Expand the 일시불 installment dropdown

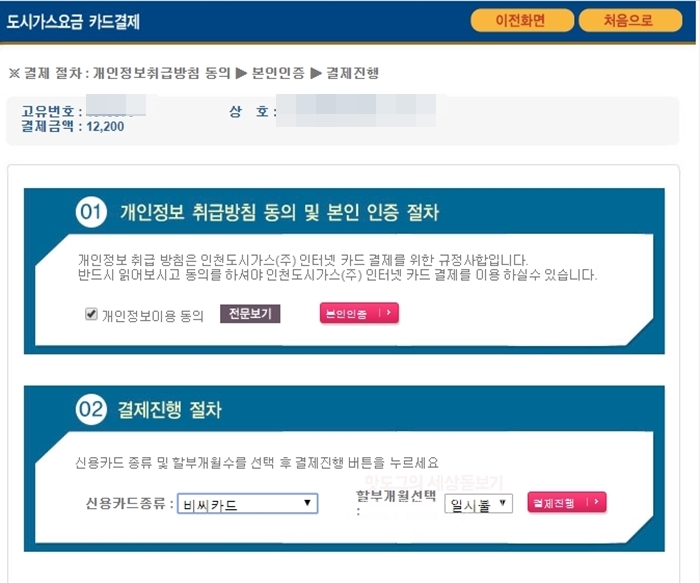coord(478,504)
